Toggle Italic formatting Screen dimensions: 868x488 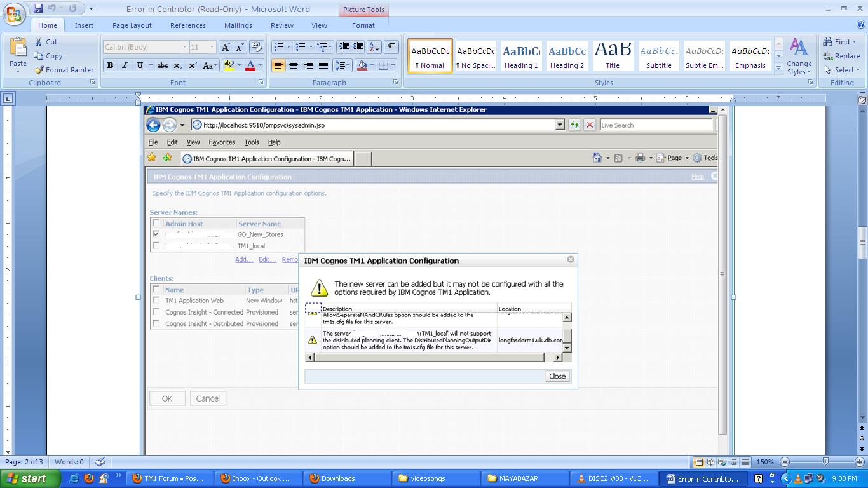coord(125,65)
